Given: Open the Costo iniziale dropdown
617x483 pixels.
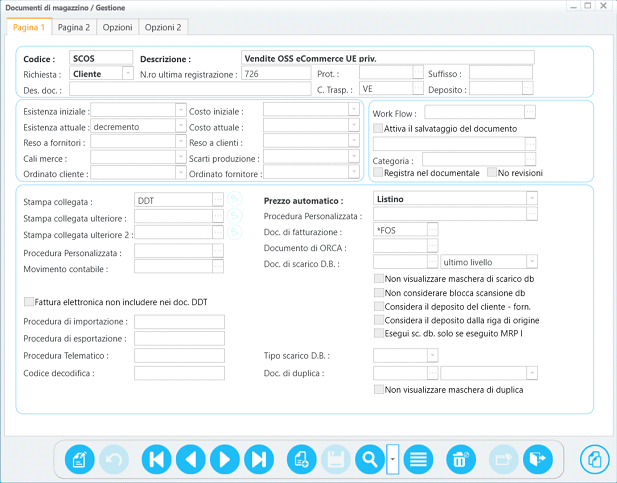Looking at the screenshot, I should [354, 109].
